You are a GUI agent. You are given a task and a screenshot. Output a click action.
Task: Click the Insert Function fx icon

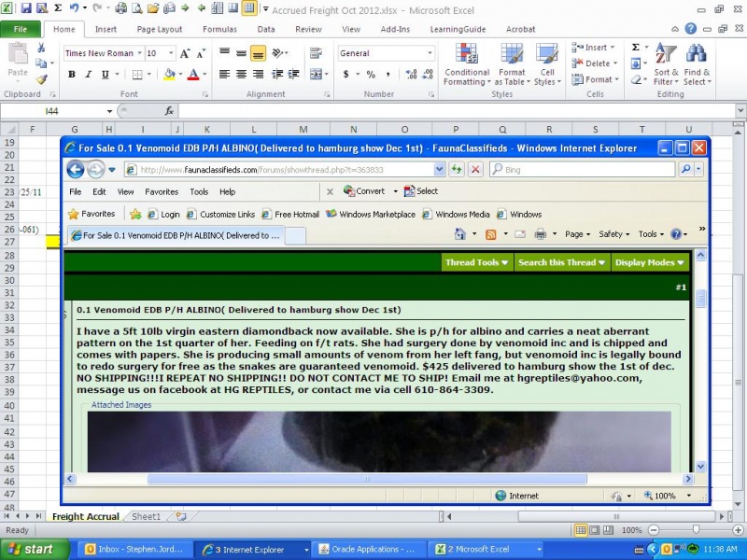coord(169,111)
